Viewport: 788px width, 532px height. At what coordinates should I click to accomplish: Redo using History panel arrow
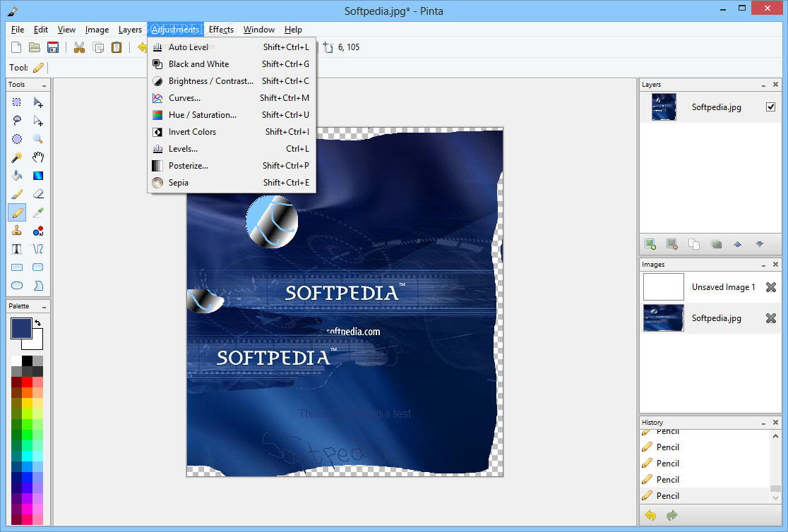[x=672, y=516]
